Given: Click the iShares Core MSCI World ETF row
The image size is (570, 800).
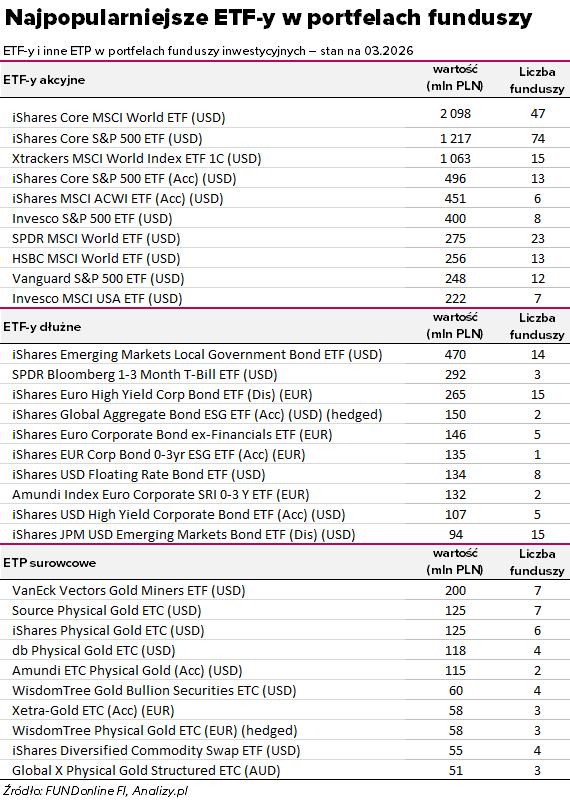Looking at the screenshot, I should 285,117.
